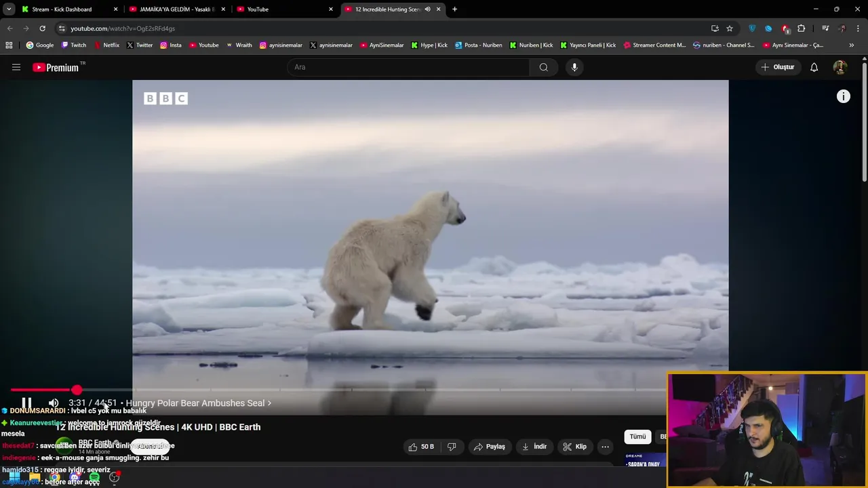Open Discord from taskbar
This screenshot has height=488, width=868.
click(x=75, y=478)
